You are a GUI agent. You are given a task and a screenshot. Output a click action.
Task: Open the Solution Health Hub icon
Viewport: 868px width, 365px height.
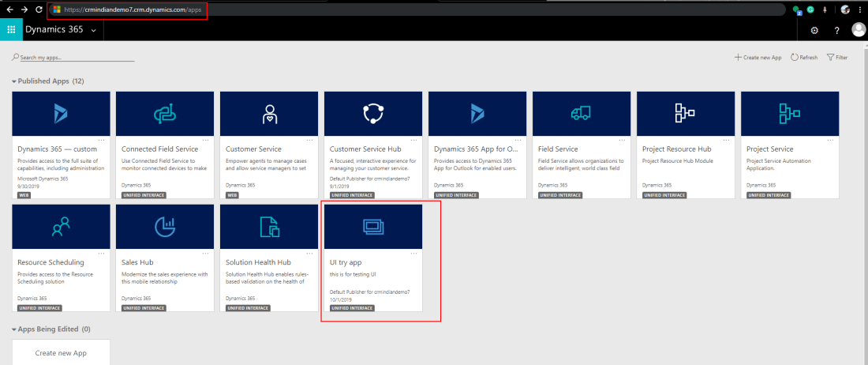(x=268, y=227)
